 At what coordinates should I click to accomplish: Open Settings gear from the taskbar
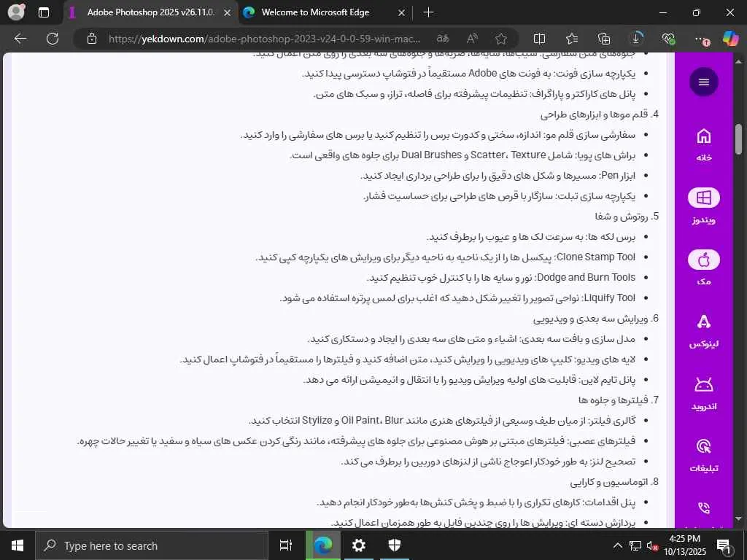pyautogui.click(x=359, y=545)
